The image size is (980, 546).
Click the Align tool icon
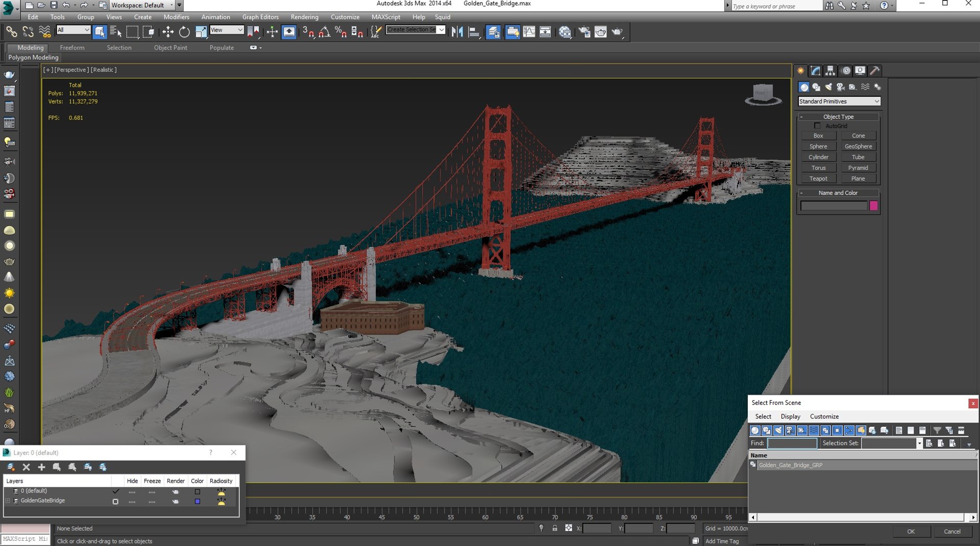474,32
